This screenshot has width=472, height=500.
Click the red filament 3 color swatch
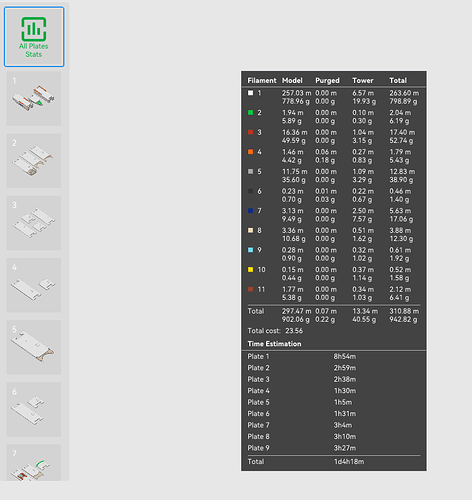pyautogui.click(x=250, y=132)
